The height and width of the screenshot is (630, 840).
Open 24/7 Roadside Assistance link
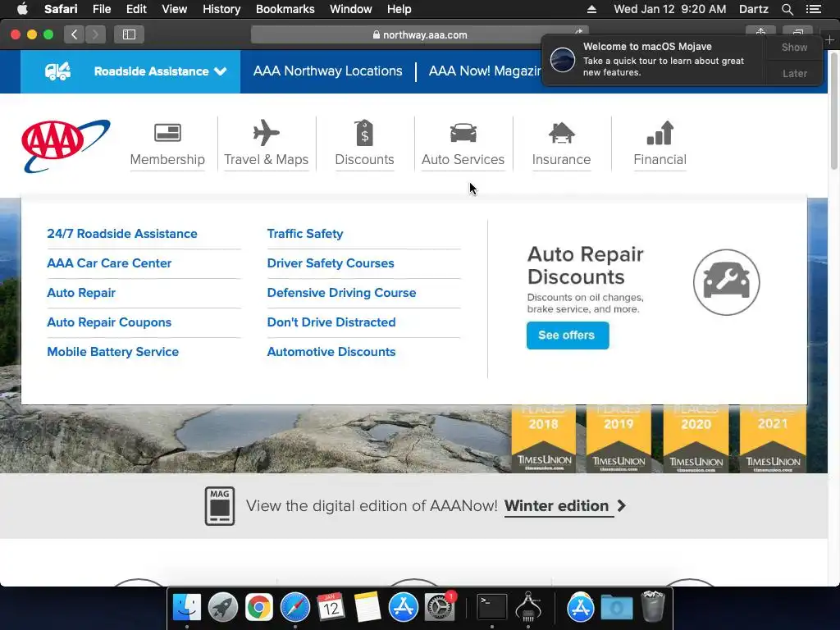(x=122, y=234)
